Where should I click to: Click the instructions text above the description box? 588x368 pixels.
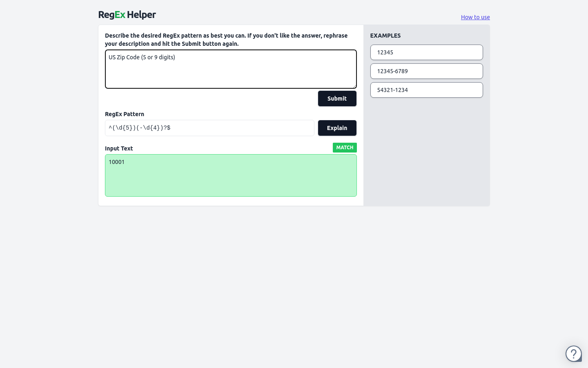pos(226,40)
